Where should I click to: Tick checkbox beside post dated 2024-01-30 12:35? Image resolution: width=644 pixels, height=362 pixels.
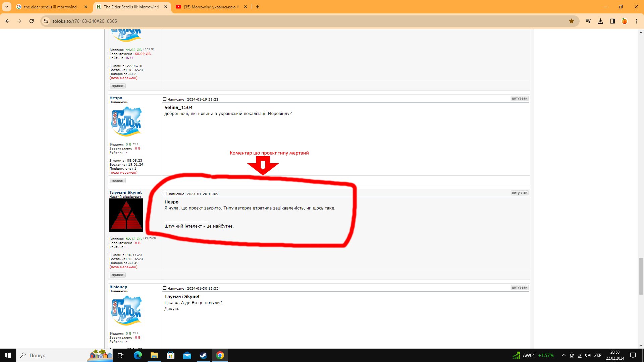pyautogui.click(x=165, y=288)
